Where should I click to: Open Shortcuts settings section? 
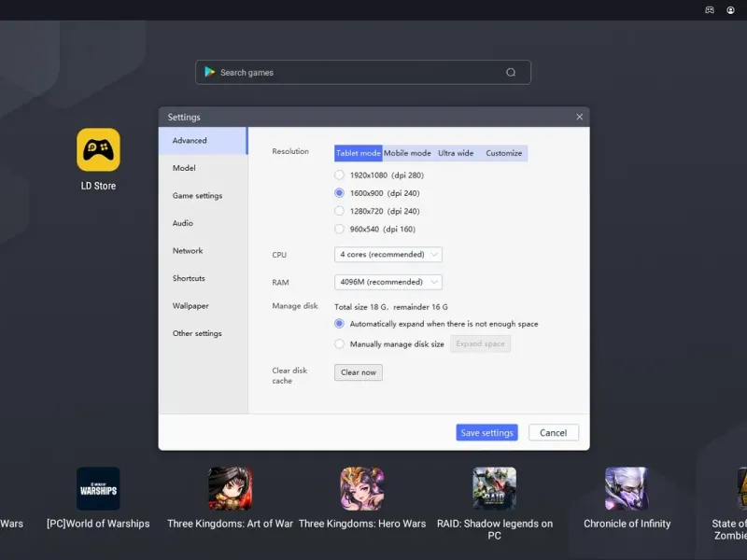click(203, 278)
